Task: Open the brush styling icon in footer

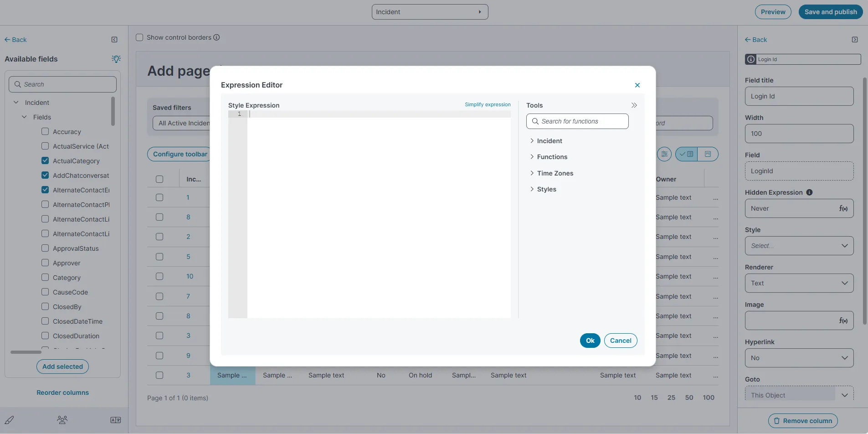Action: point(9,420)
